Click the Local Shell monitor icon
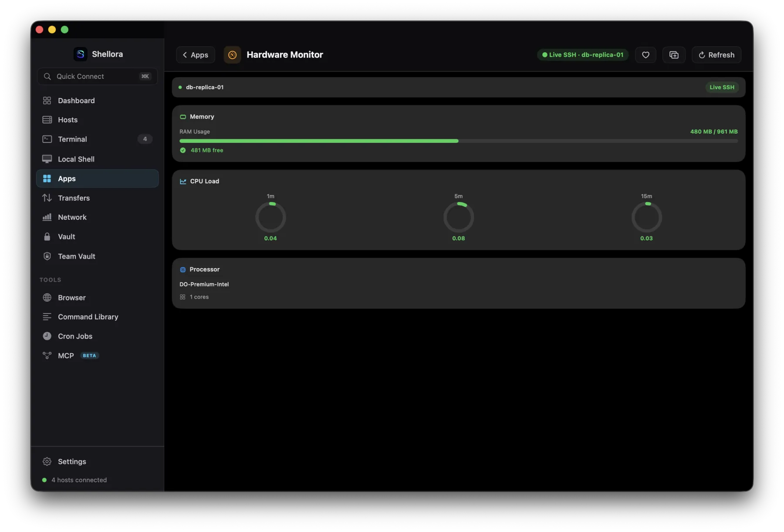The height and width of the screenshot is (532, 784). click(x=47, y=159)
